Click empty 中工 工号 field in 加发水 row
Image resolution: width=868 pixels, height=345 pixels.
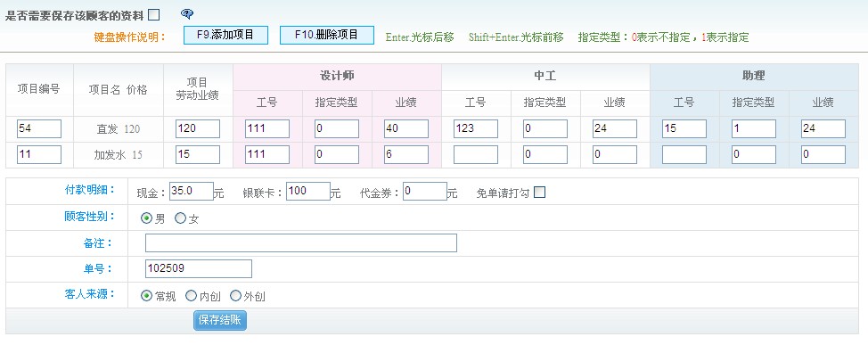(x=476, y=154)
